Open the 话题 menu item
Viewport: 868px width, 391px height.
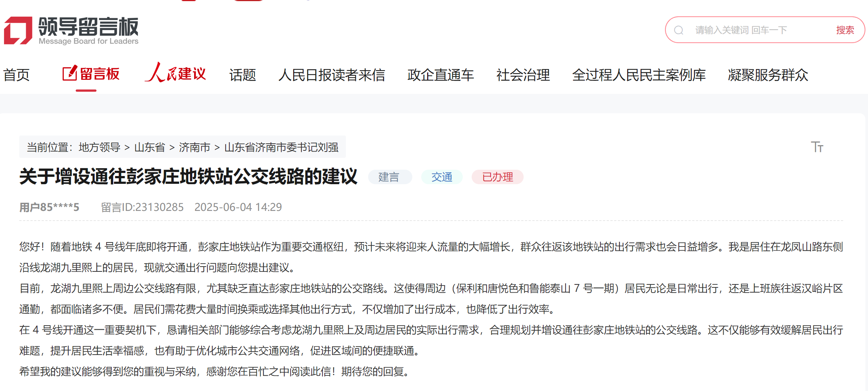[242, 75]
